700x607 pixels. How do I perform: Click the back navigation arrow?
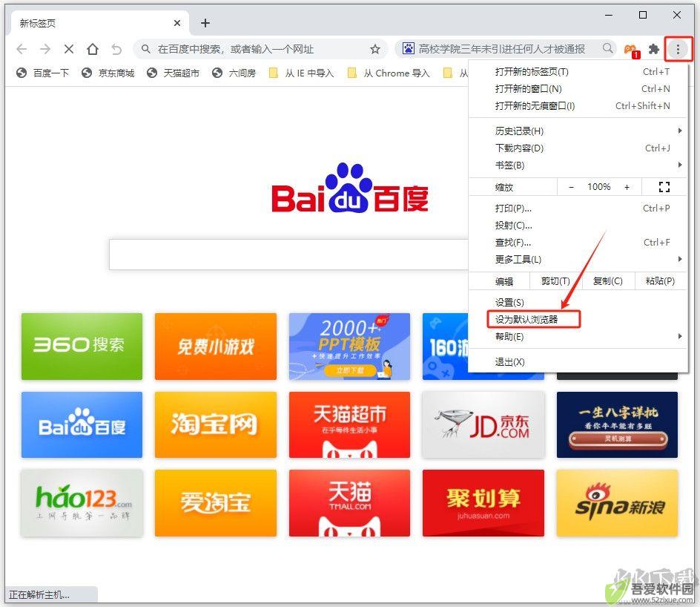[22, 49]
